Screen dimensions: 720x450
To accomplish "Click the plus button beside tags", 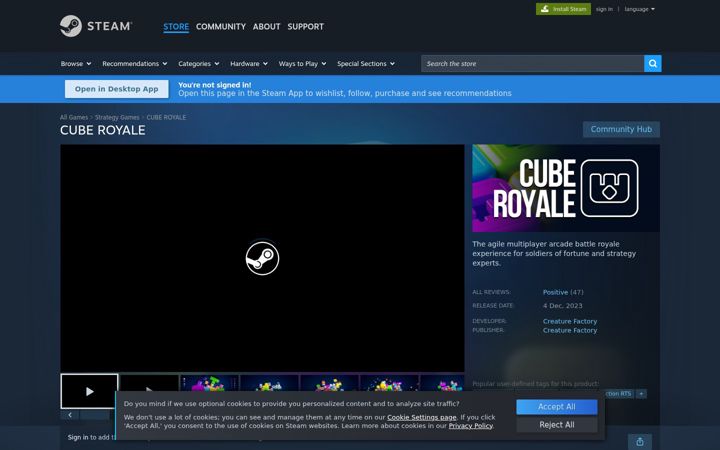I will (641, 394).
